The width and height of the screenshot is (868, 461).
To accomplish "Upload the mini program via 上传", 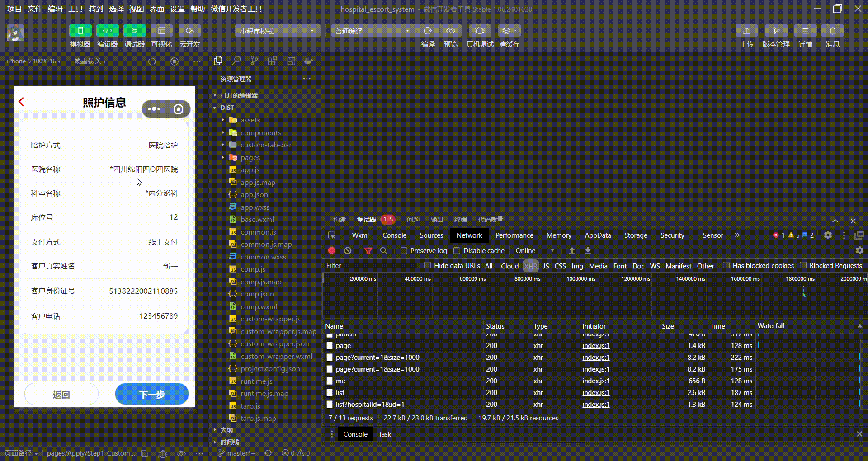I will tap(746, 31).
